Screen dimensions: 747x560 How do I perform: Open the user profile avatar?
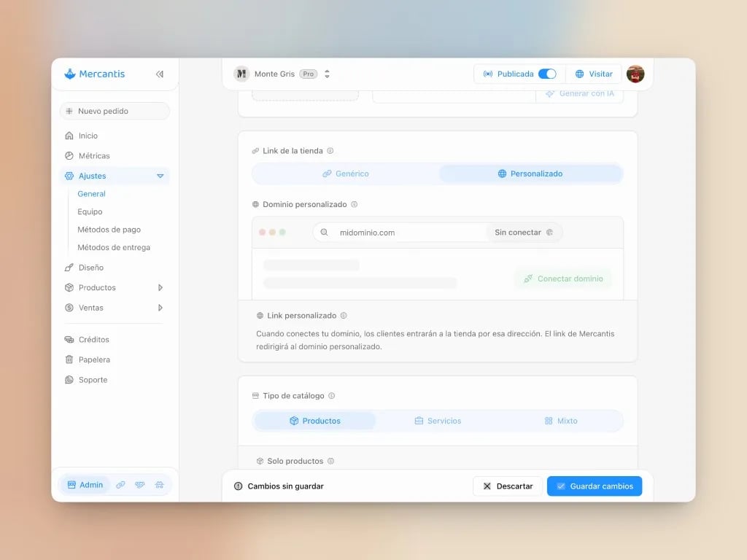tap(635, 74)
